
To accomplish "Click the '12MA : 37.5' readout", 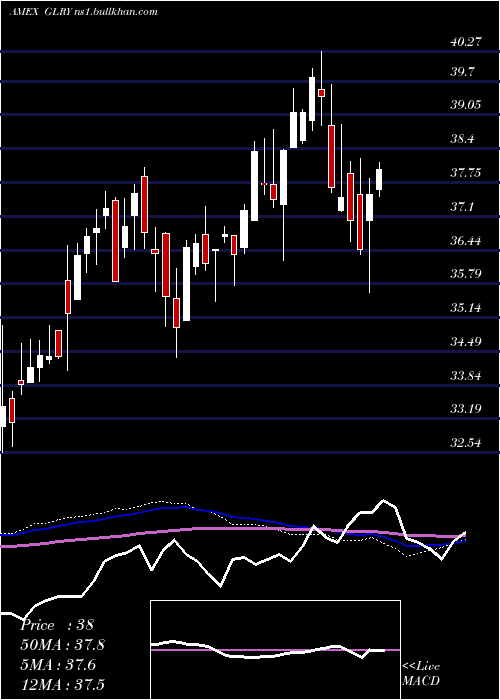I will pyautogui.click(x=63, y=684).
